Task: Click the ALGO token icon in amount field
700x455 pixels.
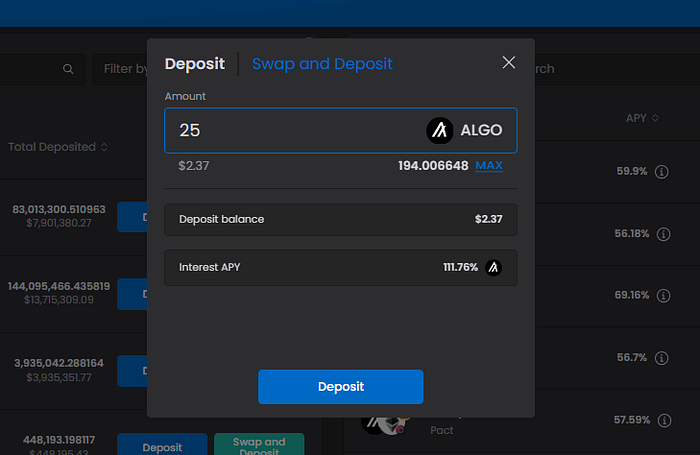Action: 440,130
